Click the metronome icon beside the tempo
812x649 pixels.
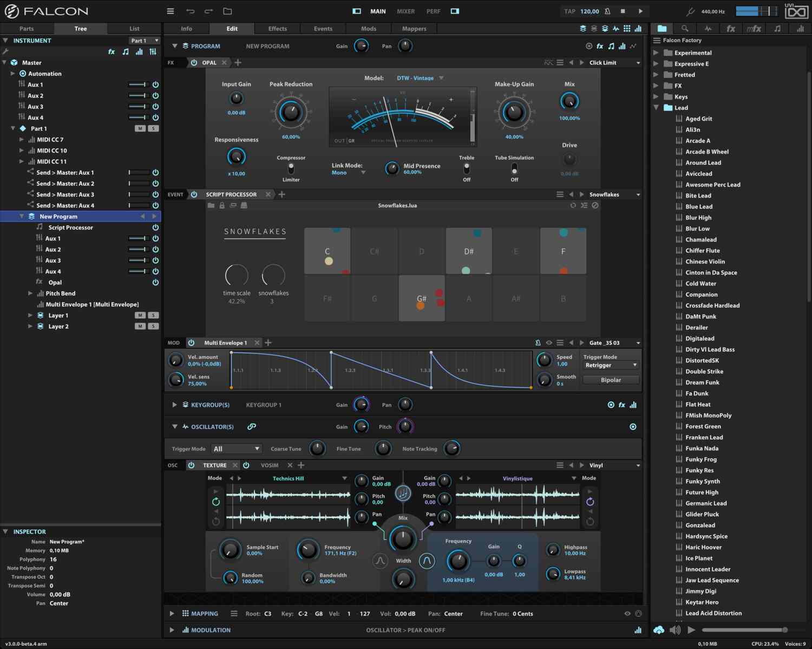[607, 11]
